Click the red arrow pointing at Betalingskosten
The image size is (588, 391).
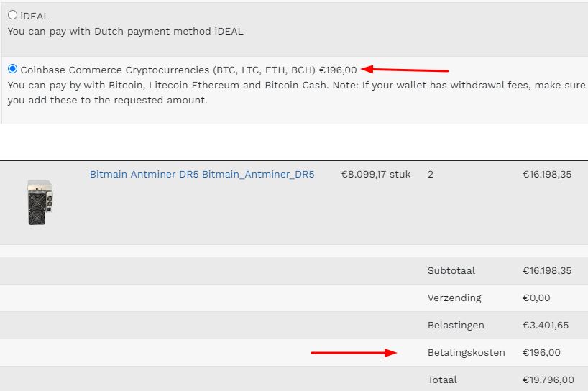point(353,352)
